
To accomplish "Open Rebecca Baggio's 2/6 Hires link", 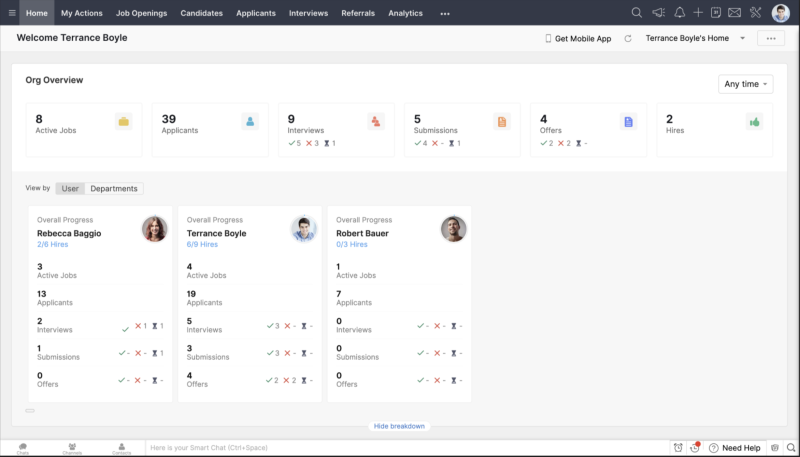I will [53, 244].
